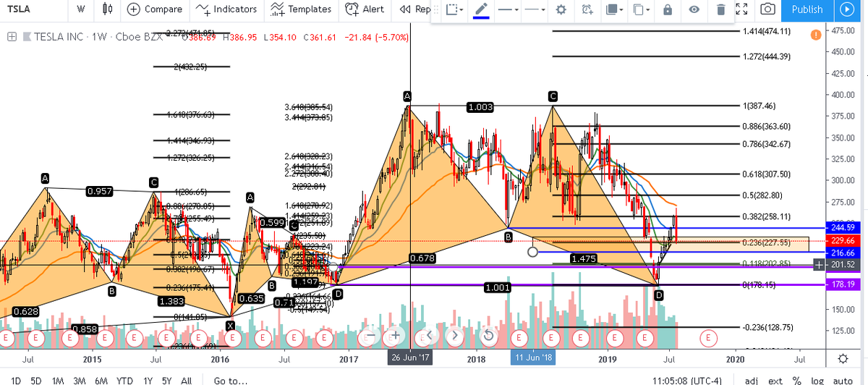Select the 5D time range
Screen dimensions: 868x385
point(36,379)
